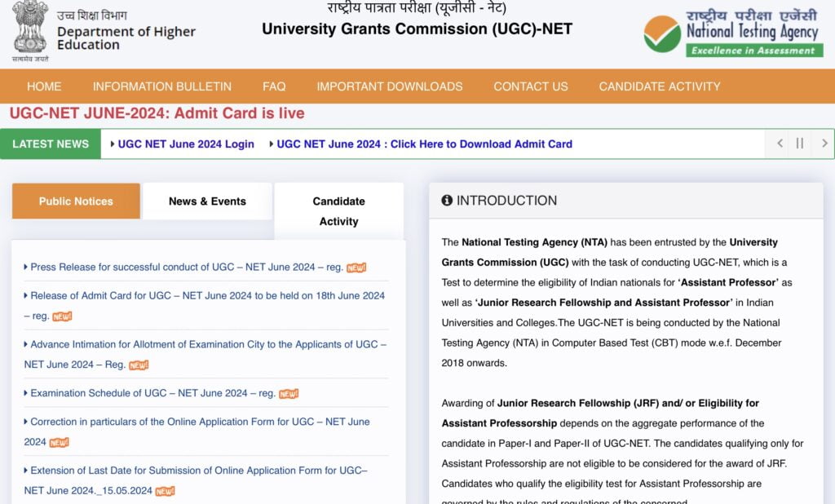The height and width of the screenshot is (504, 835).
Task: Open Correction in particulars of Application notice
Action: pos(197,431)
